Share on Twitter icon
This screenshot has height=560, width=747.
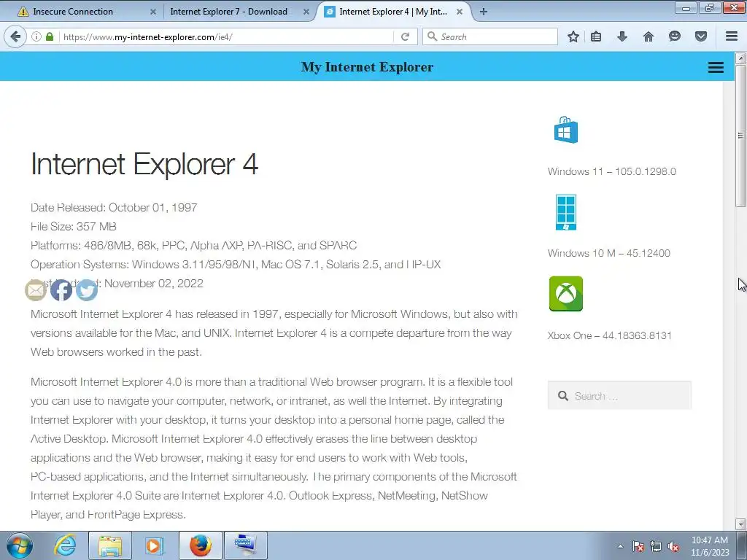tap(87, 290)
